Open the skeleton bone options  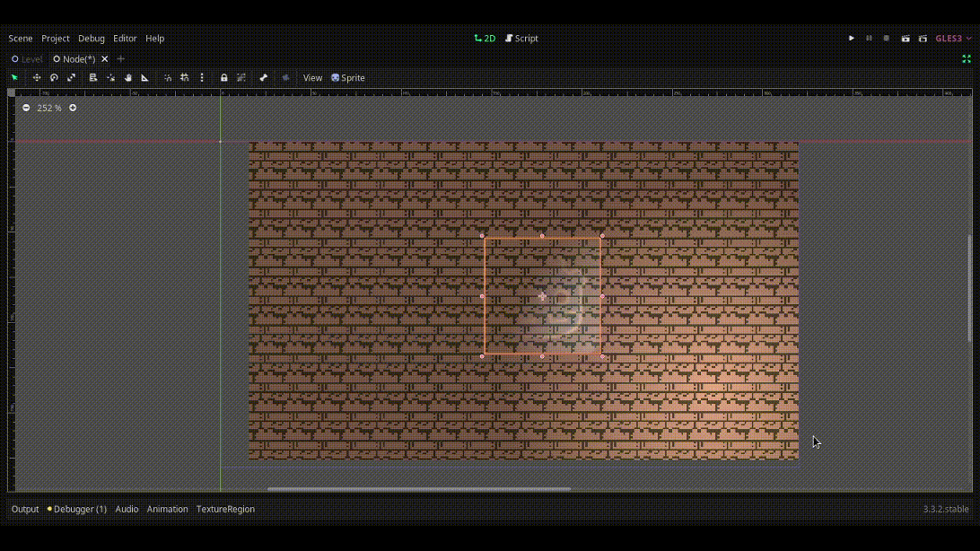point(264,78)
